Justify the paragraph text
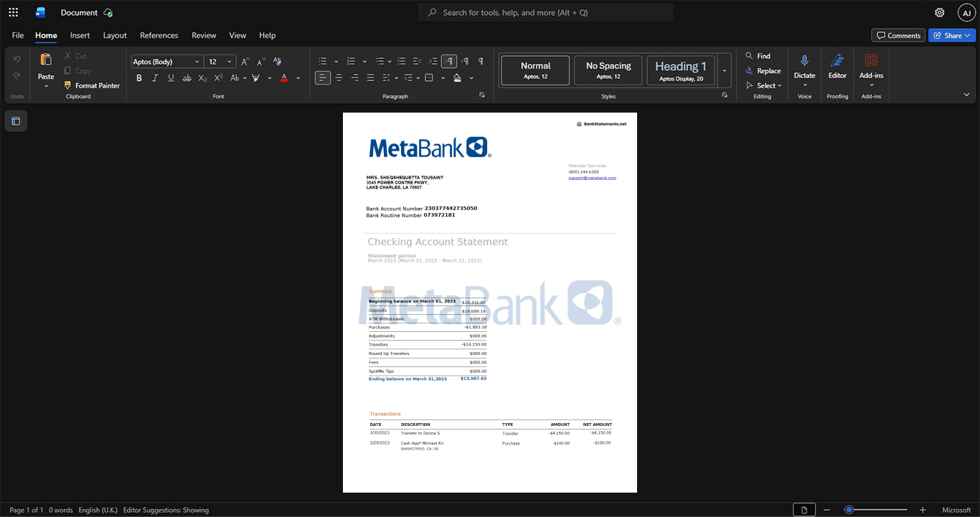 (370, 78)
